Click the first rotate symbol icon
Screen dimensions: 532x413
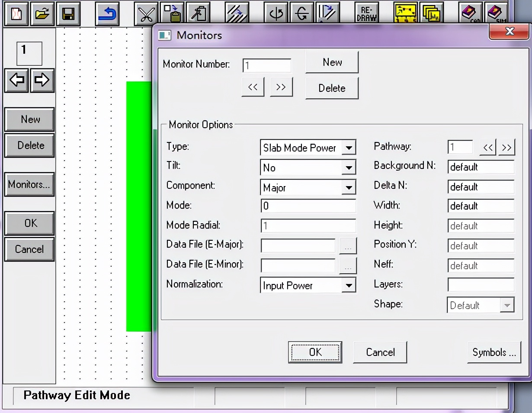276,14
